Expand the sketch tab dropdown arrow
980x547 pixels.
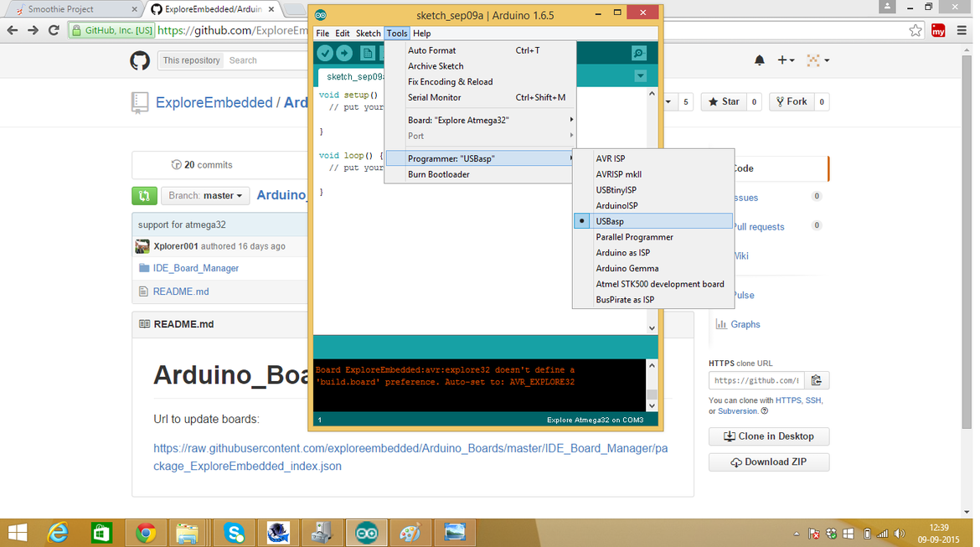click(640, 76)
